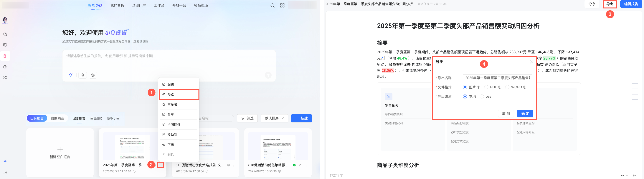This screenshot has width=644, height=179.
Task: Choose 协同授权 in the context menu
Action: [x=179, y=125]
